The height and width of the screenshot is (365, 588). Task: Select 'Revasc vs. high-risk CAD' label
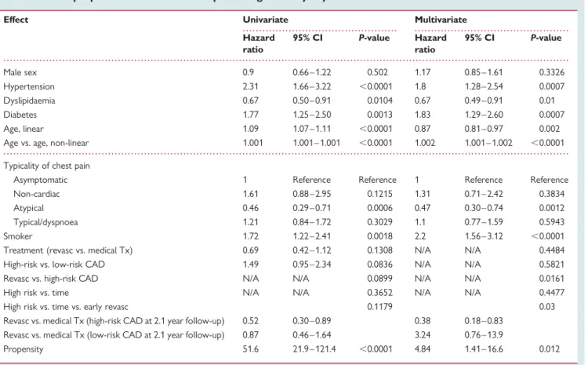(x=51, y=279)
